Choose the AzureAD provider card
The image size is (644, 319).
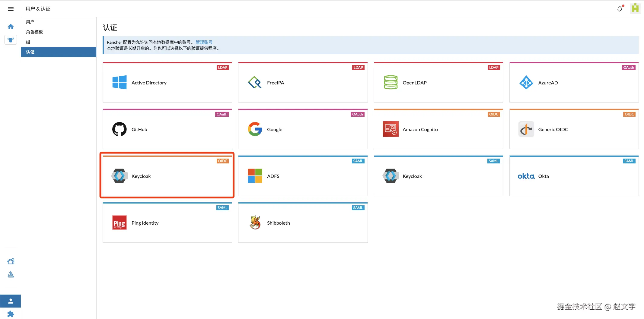click(574, 82)
